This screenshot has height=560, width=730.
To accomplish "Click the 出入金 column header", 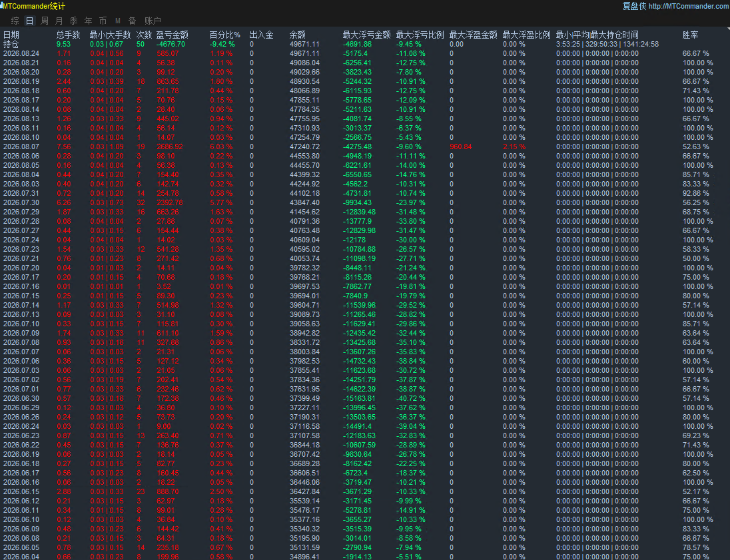I will (x=261, y=35).
